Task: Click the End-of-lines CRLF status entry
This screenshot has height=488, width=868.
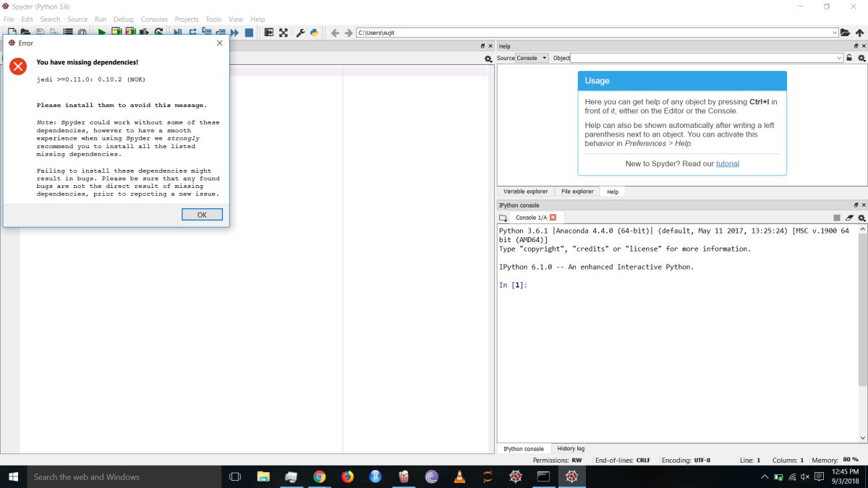Action: (622, 460)
